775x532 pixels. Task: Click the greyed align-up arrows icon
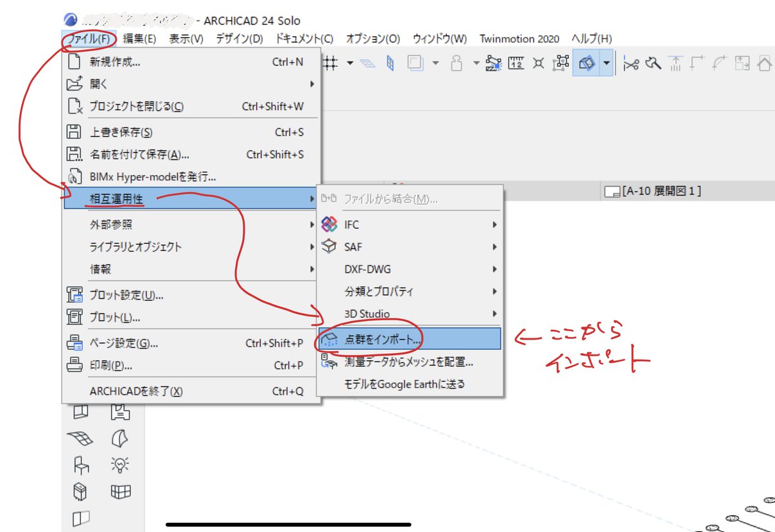pos(676,63)
